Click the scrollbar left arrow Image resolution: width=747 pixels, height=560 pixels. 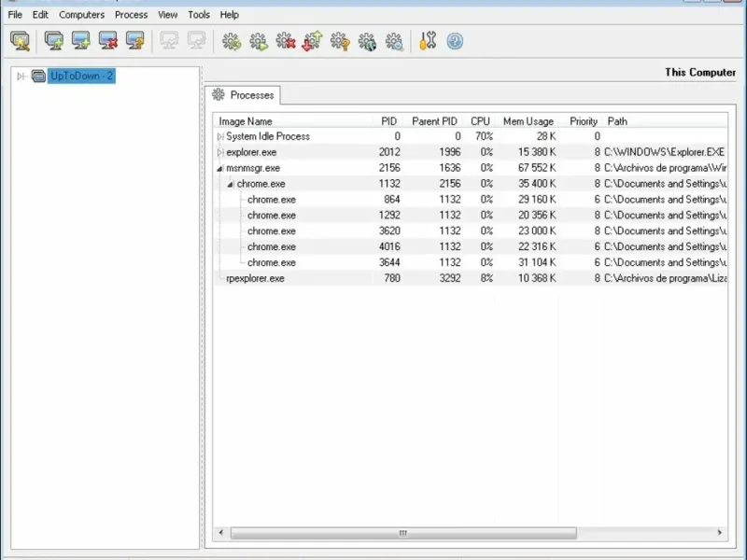coord(220,533)
